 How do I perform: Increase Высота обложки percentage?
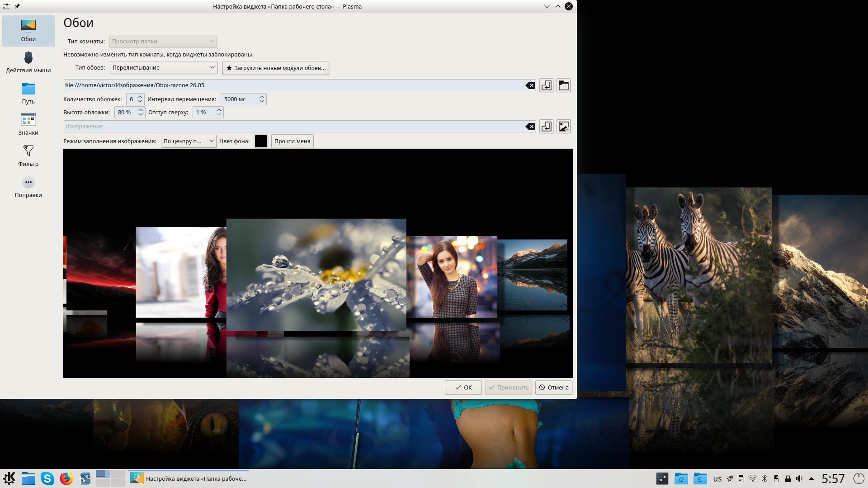[x=141, y=110]
